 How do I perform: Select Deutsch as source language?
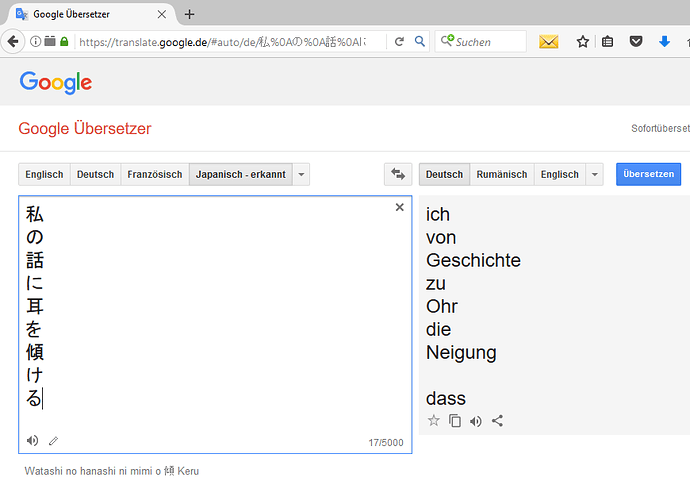click(95, 174)
